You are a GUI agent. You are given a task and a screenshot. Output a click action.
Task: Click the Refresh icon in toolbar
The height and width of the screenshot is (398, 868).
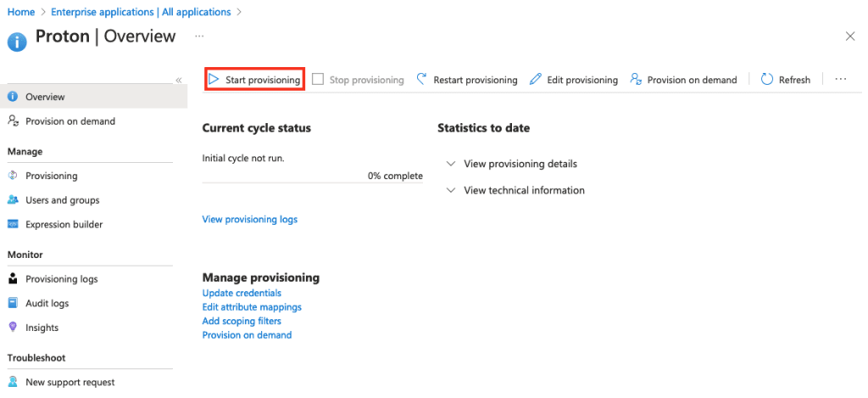[x=767, y=80]
